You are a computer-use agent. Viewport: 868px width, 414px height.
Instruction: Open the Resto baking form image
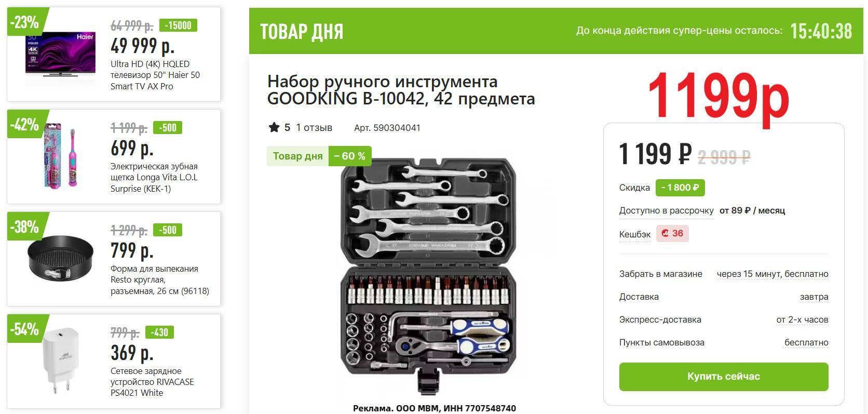pos(60,258)
